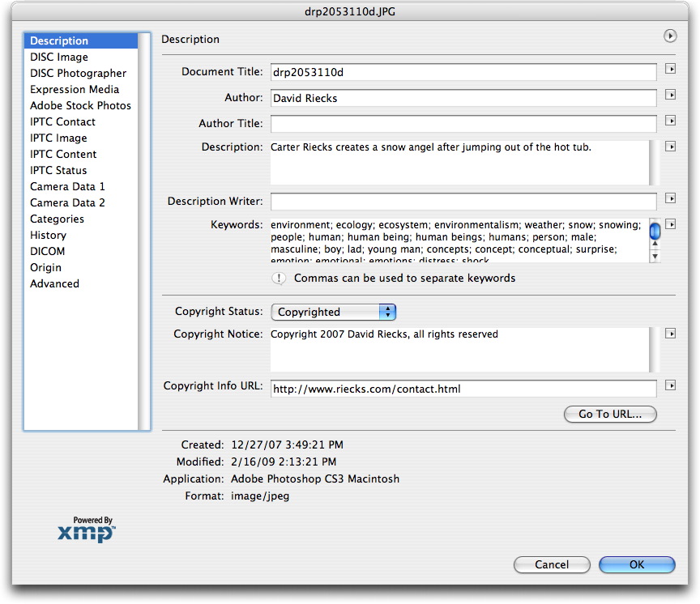Select the History panel
This screenshot has height=604, width=700.
(81, 235)
